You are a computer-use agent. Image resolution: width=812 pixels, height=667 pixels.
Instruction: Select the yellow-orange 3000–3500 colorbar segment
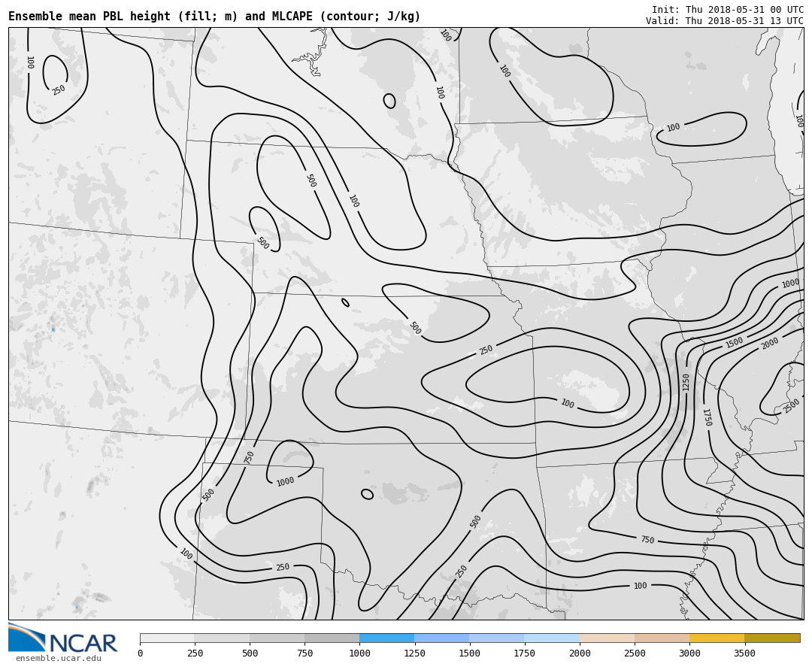717,638
